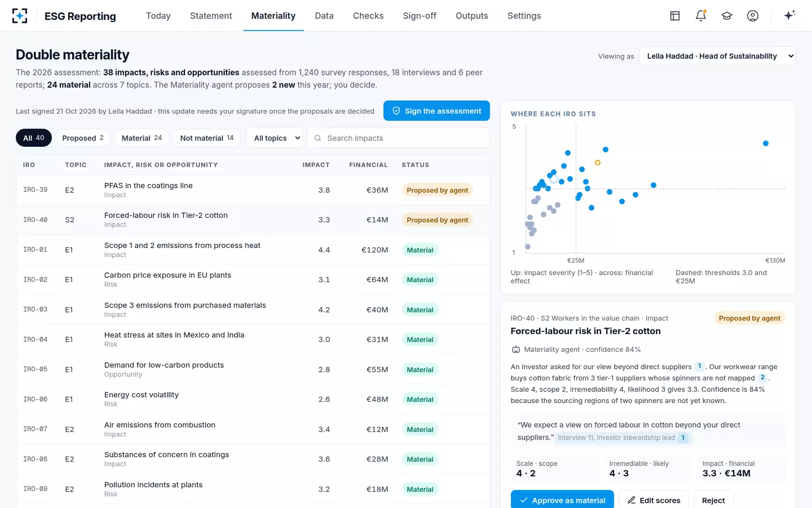The width and height of the screenshot is (812, 508).
Task: Click the Search impacts field
Action: pyautogui.click(x=399, y=138)
